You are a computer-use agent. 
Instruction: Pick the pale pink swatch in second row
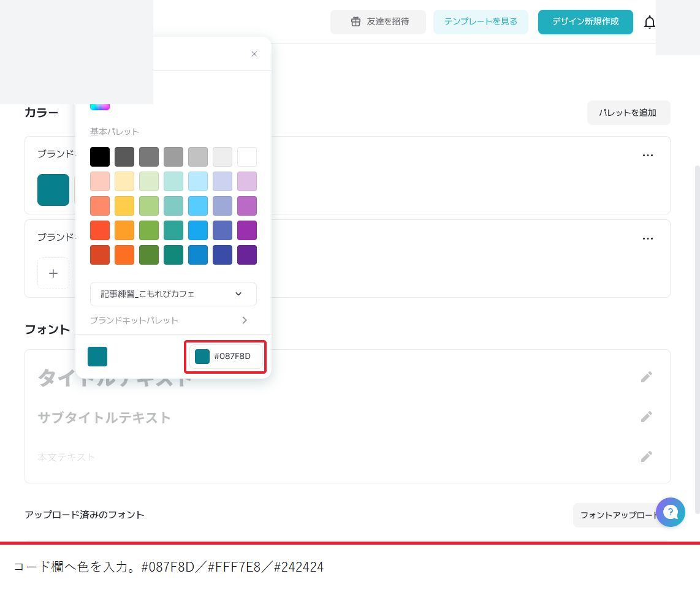[x=99, y=181]
